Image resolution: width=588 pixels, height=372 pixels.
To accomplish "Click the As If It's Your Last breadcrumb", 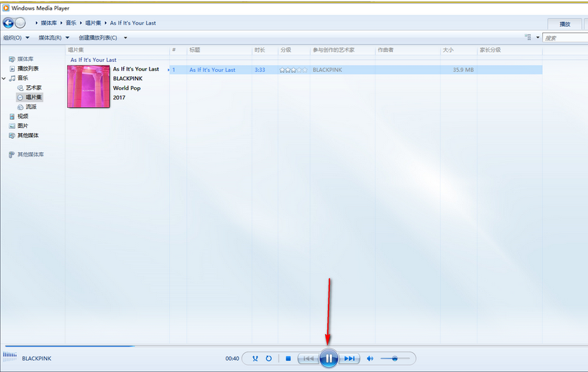I will [133, 23].
